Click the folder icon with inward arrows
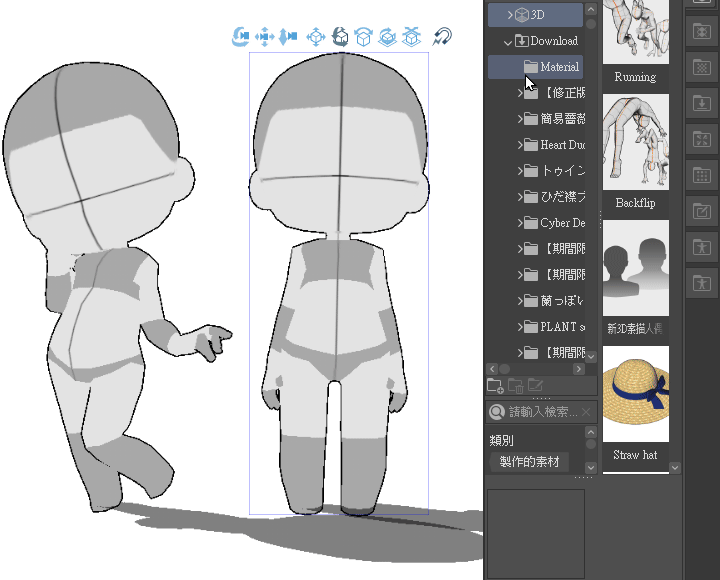 tap(702, 139)
